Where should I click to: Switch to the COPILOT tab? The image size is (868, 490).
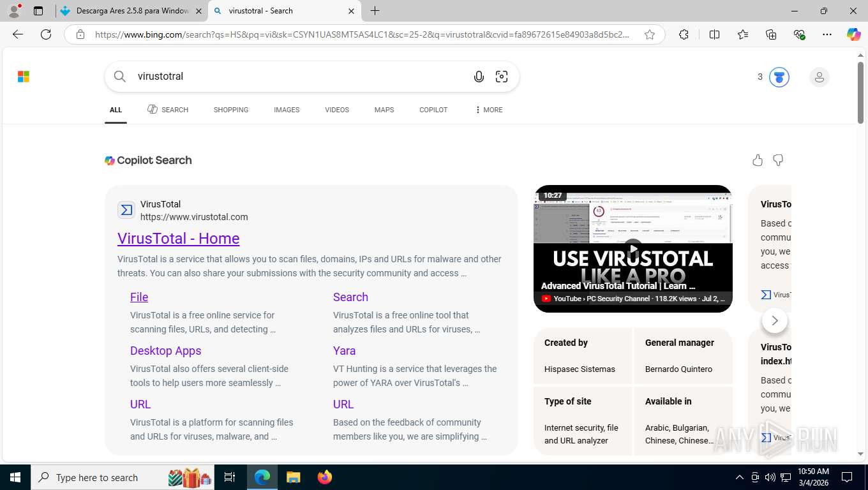(433, 110)
